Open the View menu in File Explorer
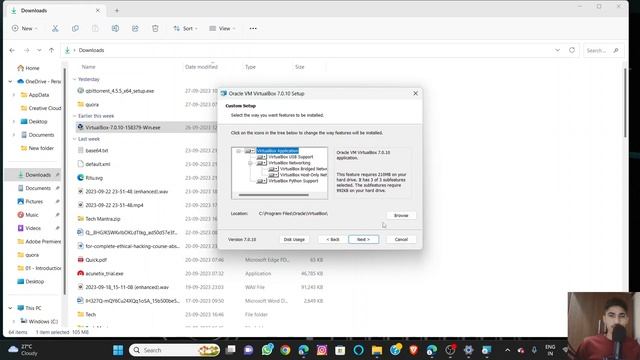Viewport: 640px width, 360px height. (222, 29)
